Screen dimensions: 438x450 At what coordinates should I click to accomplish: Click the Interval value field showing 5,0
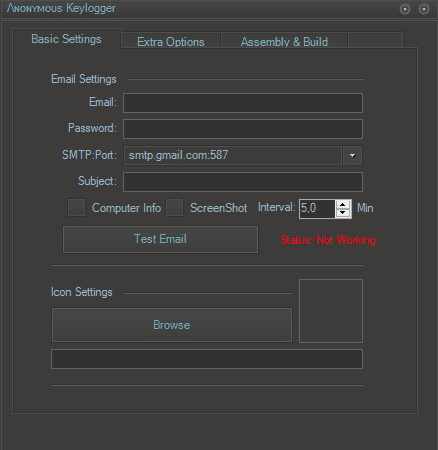[x=317, y=209]
